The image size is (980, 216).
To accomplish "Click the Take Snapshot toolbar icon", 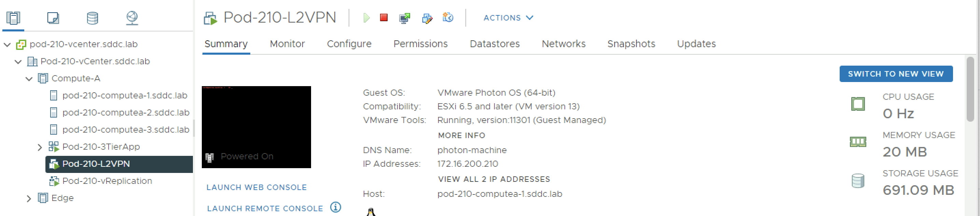I will (448, 17).
